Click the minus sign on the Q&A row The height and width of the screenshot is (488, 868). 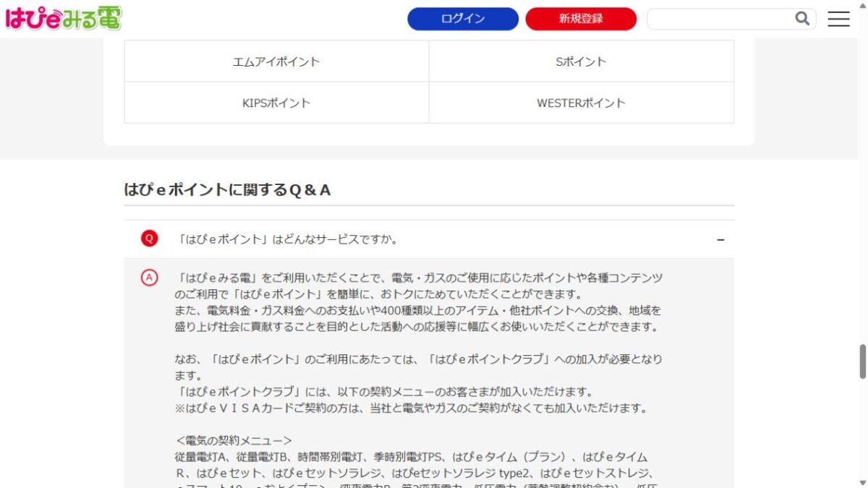(x=720, y=239)
